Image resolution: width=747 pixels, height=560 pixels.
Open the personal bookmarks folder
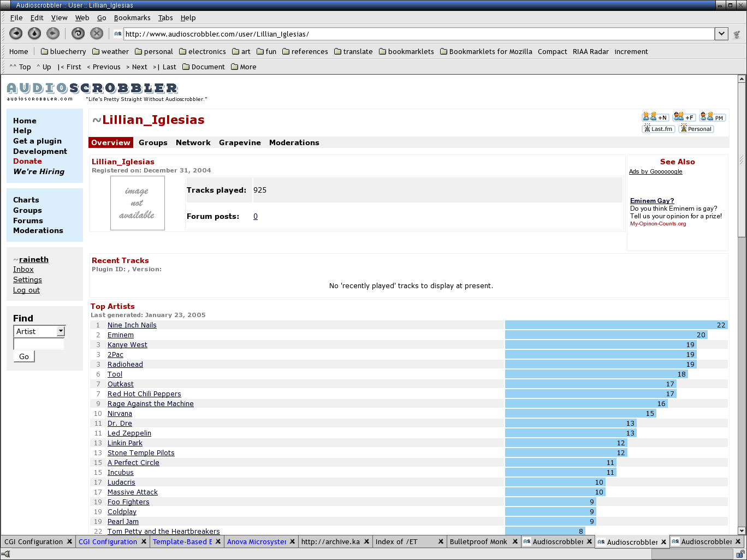click(154, 52)
